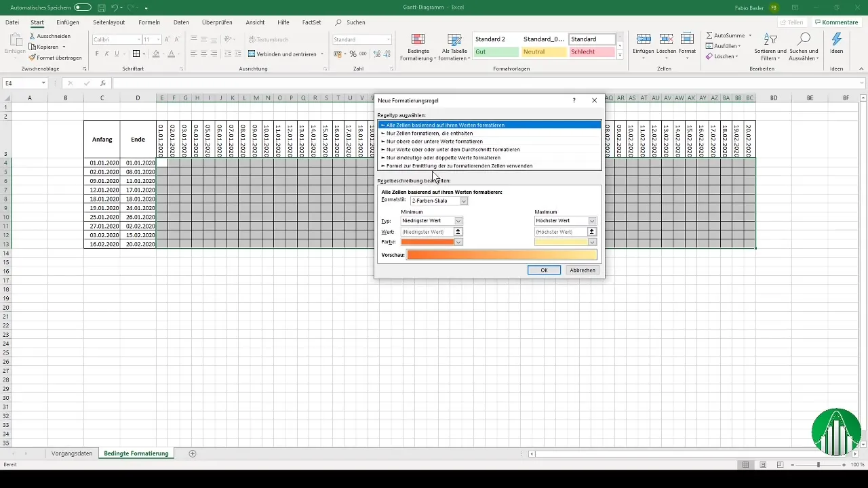
Task: Open maximum Typ Höchster Wert dropdown
Action: [x=592, y=221]
